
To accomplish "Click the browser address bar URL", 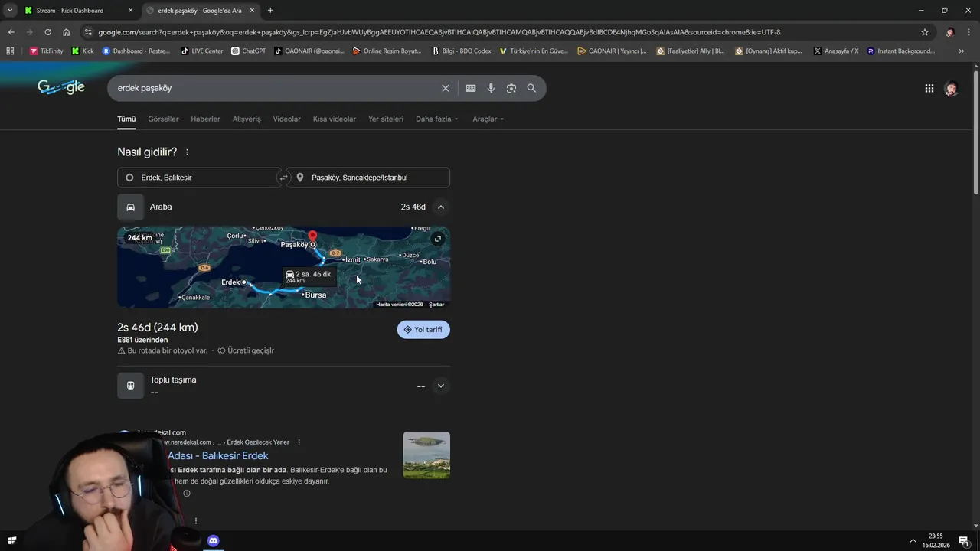I will (x=439, y=32).
